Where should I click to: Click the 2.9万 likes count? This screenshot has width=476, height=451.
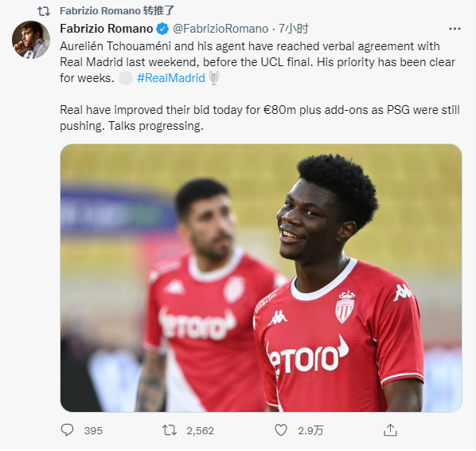click(x=310, y=430)
